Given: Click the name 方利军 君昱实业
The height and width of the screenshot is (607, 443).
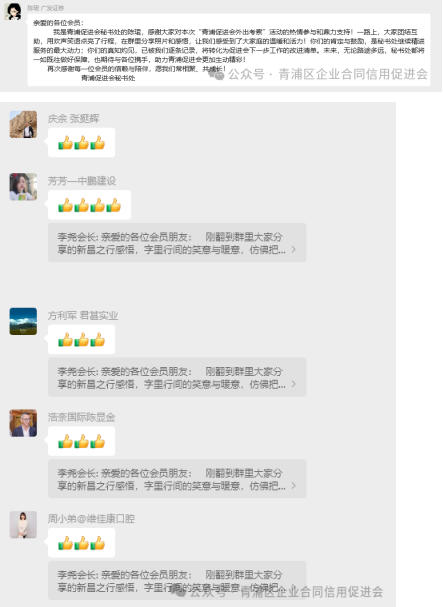Looking at the screenshot, I should [x=83, y=316].
